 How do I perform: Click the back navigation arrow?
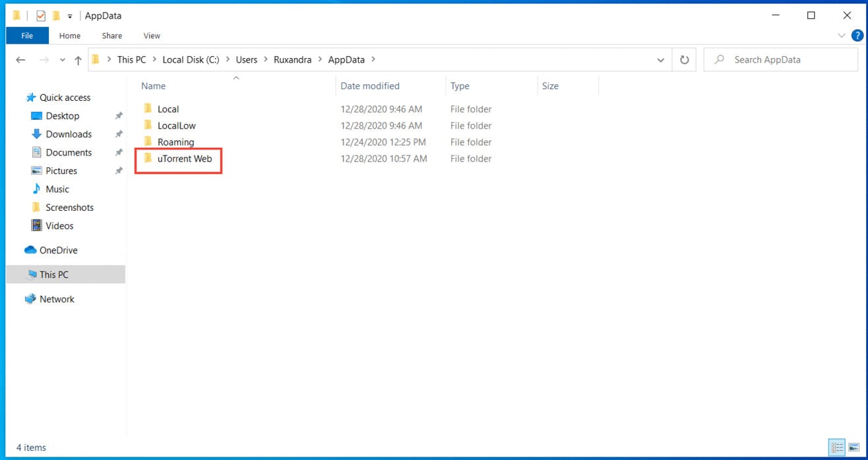point(20,59)
